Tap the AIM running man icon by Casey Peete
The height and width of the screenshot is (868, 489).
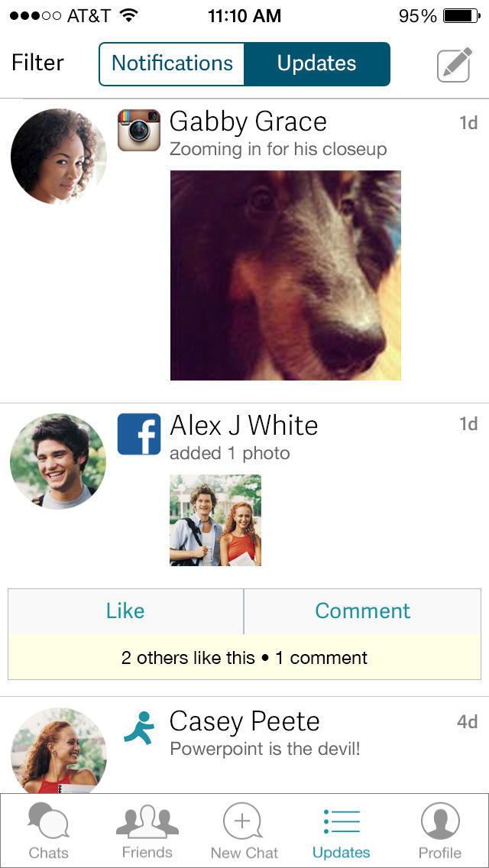click(x=139, y=727)
